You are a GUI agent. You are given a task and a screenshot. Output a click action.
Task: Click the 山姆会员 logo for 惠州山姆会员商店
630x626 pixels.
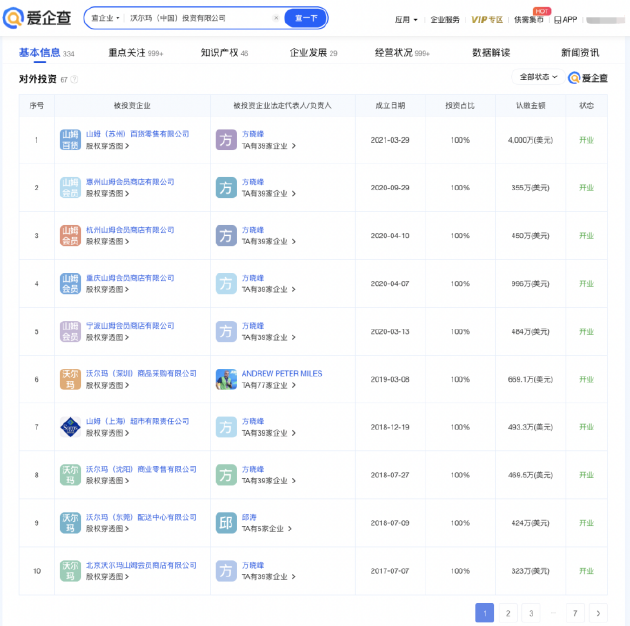70,188
